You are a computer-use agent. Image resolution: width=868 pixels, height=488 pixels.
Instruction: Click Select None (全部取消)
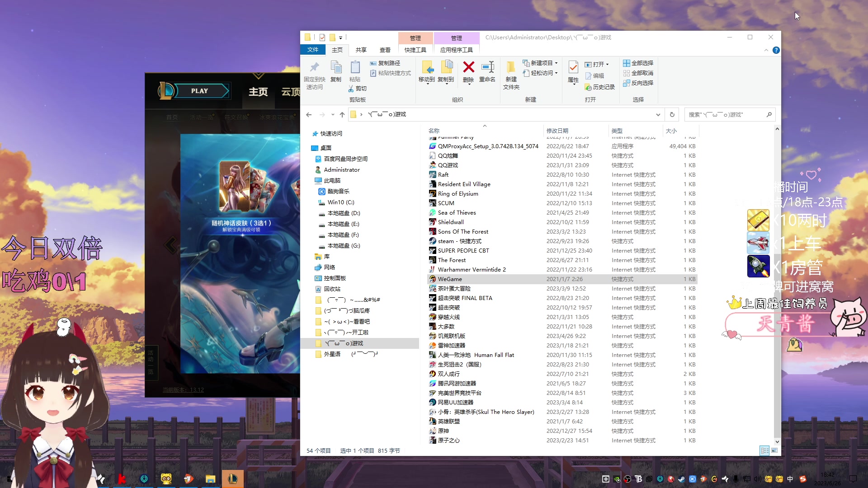tap(638, 73)
